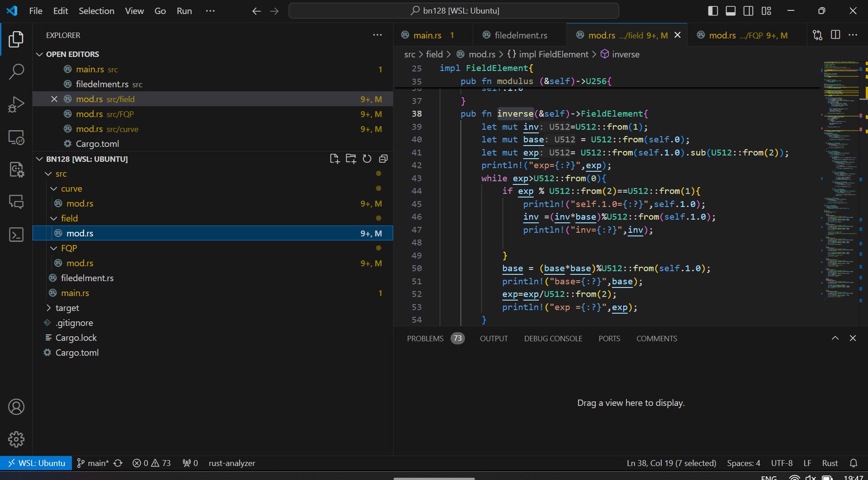This screenshot has width=868, height=480.
Task: Switch to the filedelment.rs editor tab
Action: pyautogui.click(x=519, y=35)
